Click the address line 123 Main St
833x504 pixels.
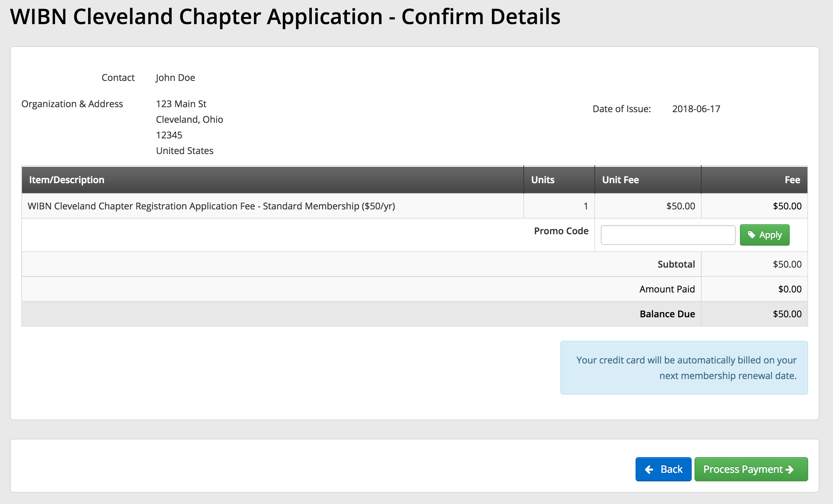click(181, 104)
